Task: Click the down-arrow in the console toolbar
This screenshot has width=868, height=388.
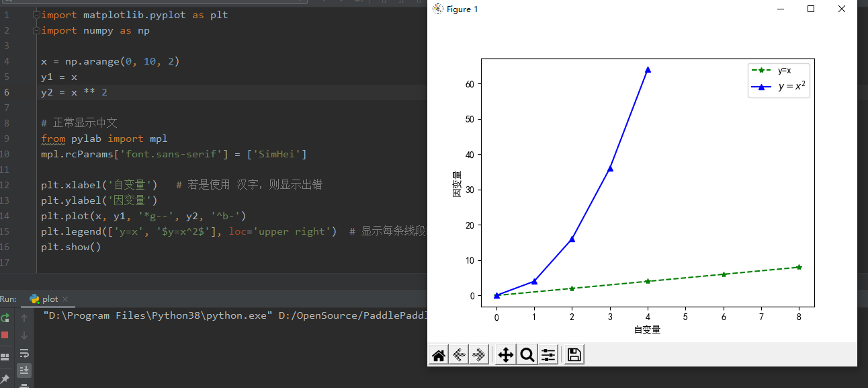Action: coord(24,334)
